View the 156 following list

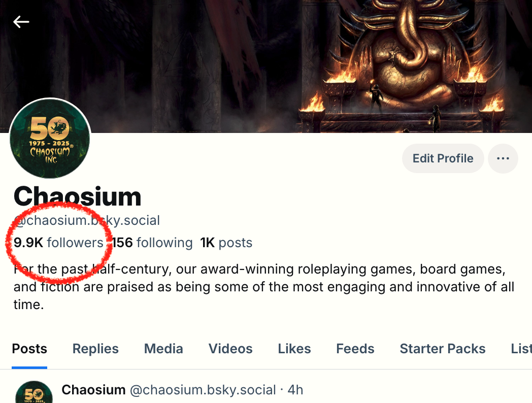[x=152, y=243]
